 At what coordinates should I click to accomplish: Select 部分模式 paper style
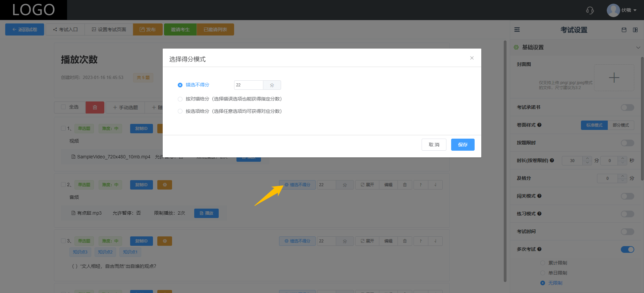coord(621,125)
